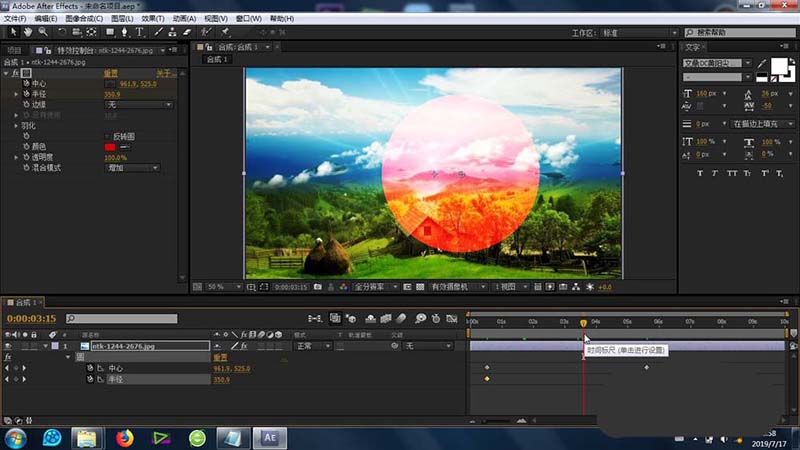
Task: Select the Eraser tool
Action: coord(189,32)
